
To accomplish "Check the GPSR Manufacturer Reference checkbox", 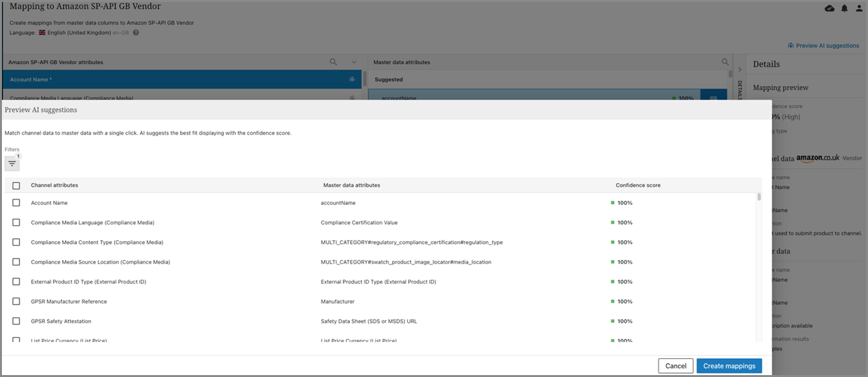I will 16,301.
